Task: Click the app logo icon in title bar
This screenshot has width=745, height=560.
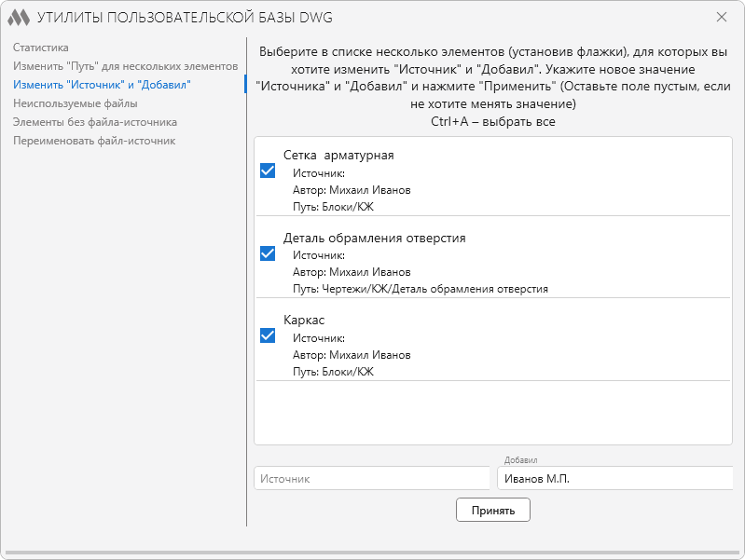Action: (x=19, y=18)
